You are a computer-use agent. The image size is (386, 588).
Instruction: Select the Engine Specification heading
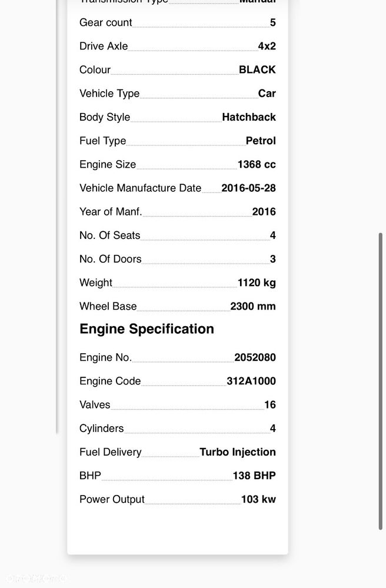[147, 329]
